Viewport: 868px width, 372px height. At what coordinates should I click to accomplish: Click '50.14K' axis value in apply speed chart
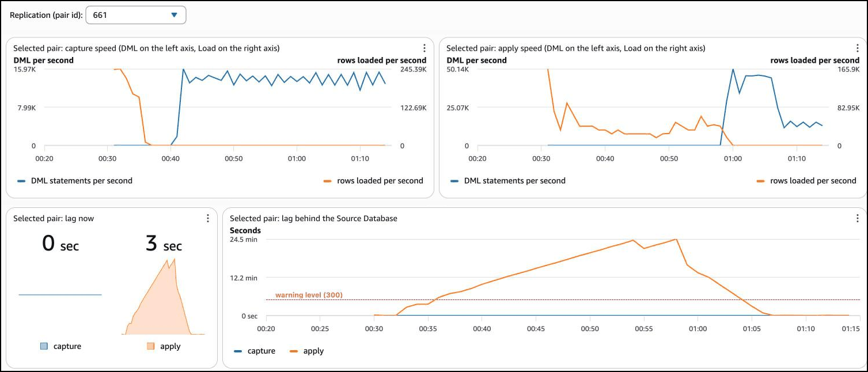(x=458, y=70)
